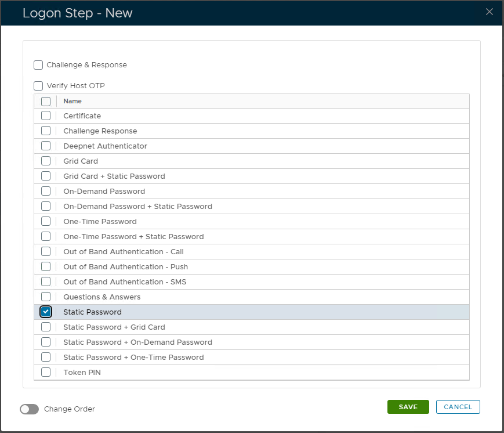Check the Grid Card row
The height and width of the screenshot is (433, 504).
[x=46, y=161]
